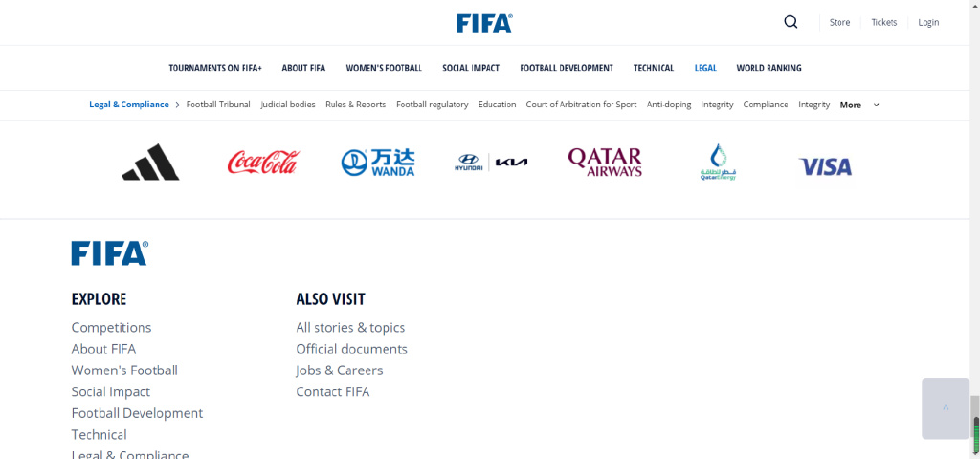
Task: Click the search magnifier icon
Action: tap(791, 22)
